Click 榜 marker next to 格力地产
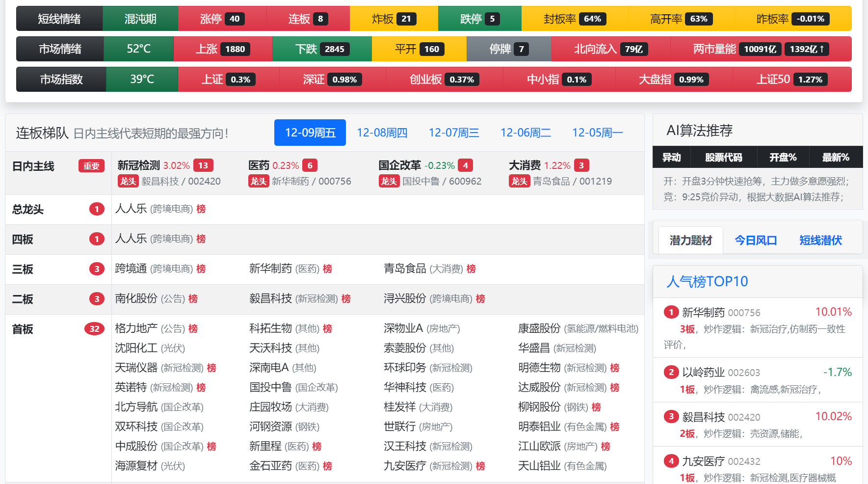The height and width of the screenshot is (484, 868). [193, 329]
